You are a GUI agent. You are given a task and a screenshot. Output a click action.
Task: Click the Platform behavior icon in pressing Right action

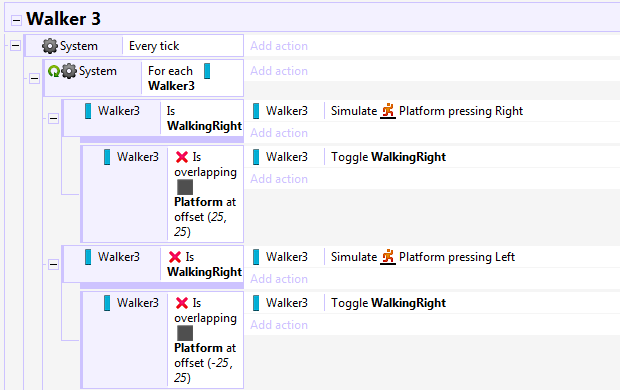388,111
